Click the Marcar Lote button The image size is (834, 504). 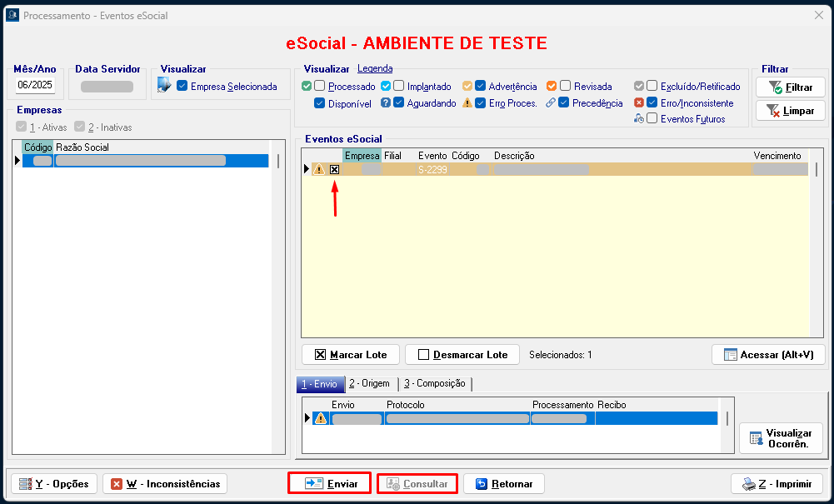[x=351, y=354]
